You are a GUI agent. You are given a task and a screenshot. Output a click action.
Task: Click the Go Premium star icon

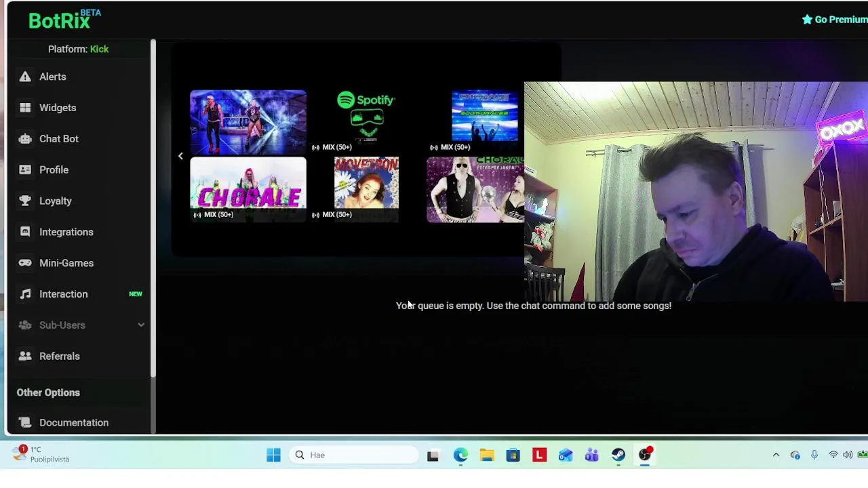click(807, 19)
